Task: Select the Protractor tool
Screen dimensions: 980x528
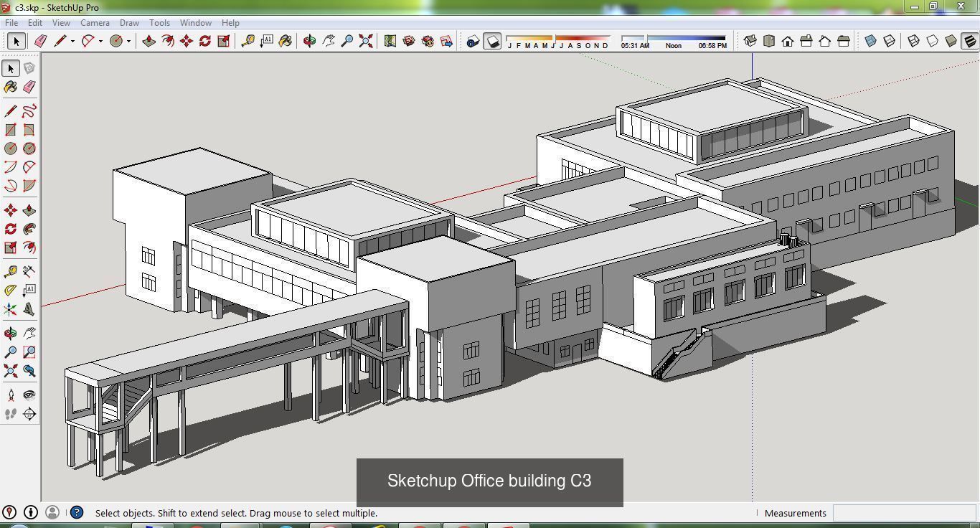Action: pos(11,291)
